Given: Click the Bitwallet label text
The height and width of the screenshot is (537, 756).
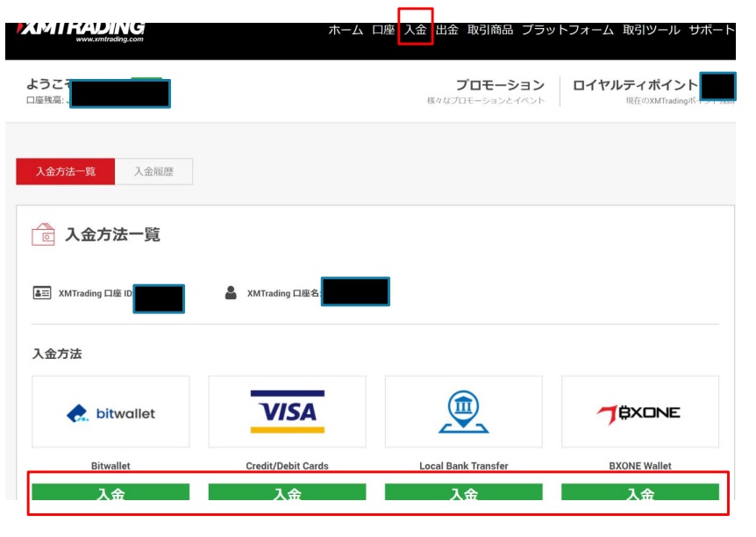Looking at the screenshot, I should pyautogui.click(x=111, y=466).
